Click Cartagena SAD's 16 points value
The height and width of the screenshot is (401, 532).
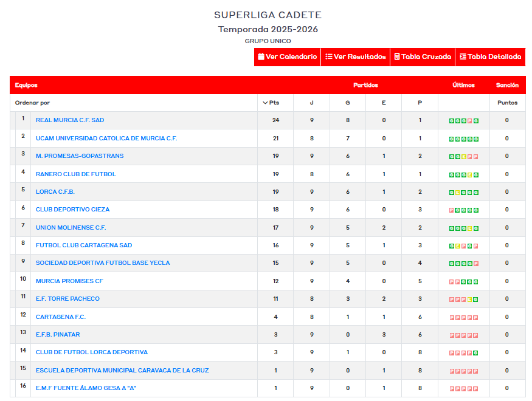click(275, 245)
